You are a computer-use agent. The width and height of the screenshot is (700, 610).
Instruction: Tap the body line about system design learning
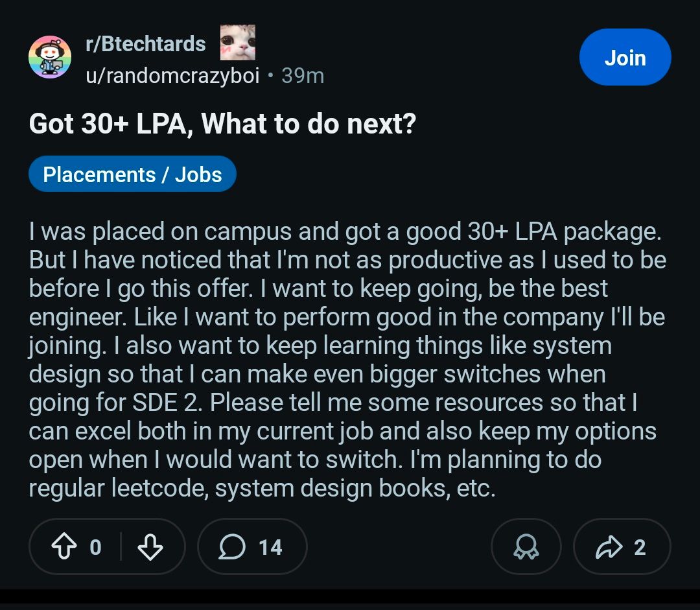(x=320, y=346)
